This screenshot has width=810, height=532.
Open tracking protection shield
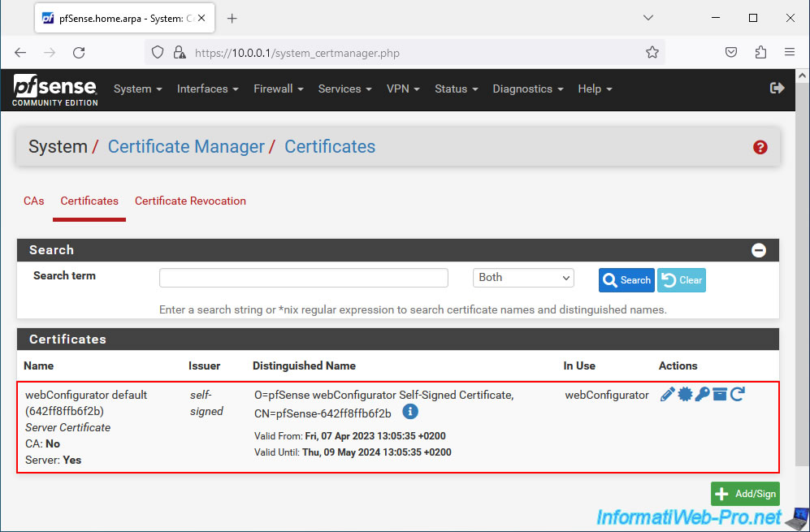point(158,52)
